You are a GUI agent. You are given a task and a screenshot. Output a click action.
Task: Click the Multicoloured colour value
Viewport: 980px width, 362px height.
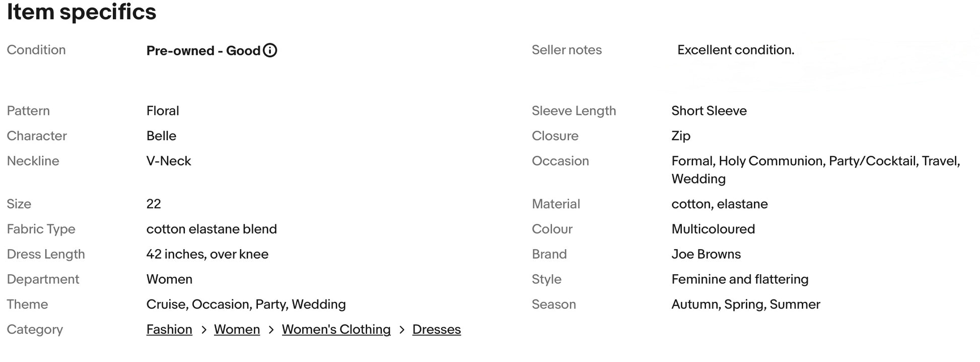click(713, 229)
